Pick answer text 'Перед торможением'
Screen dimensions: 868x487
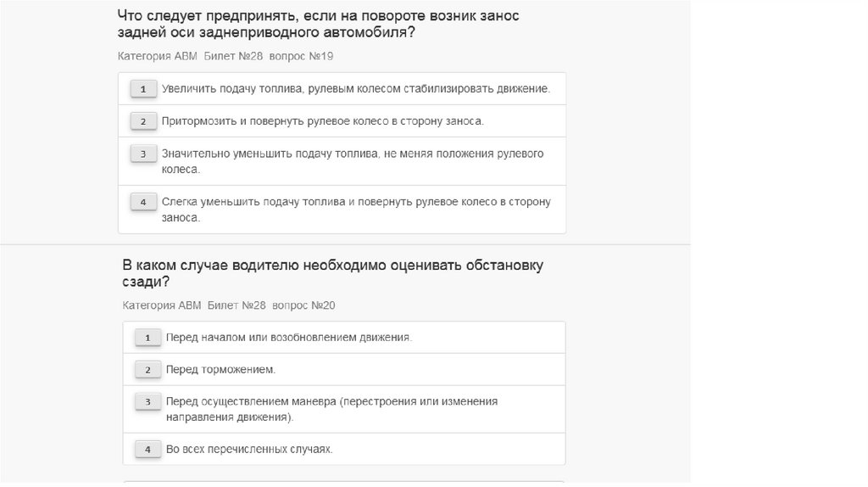[x=220, y=370]
